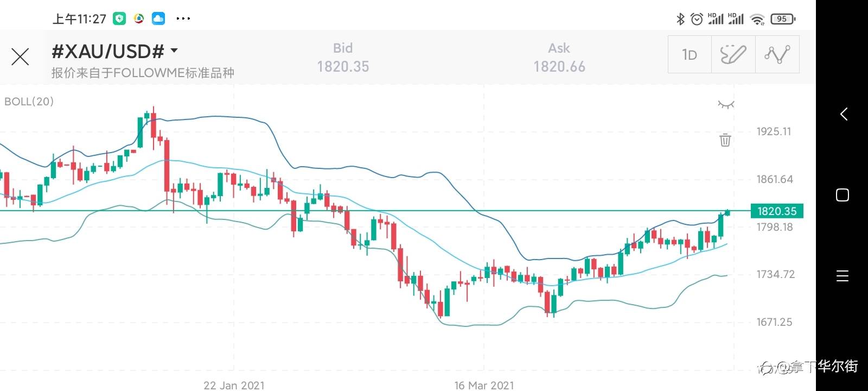868x391 pixels.
Task: Tap the current price tag 1820.35
Action: (x=776, y=211)
